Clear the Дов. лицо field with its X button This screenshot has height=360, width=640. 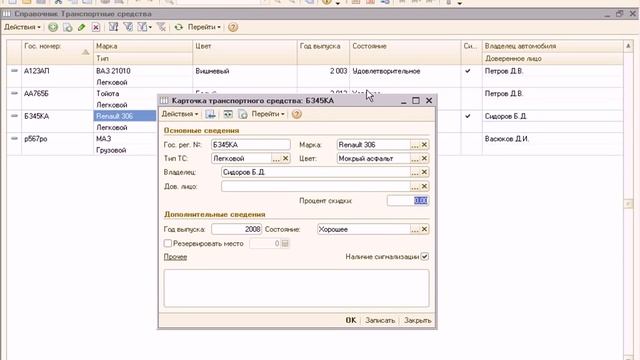coord(424,187)
